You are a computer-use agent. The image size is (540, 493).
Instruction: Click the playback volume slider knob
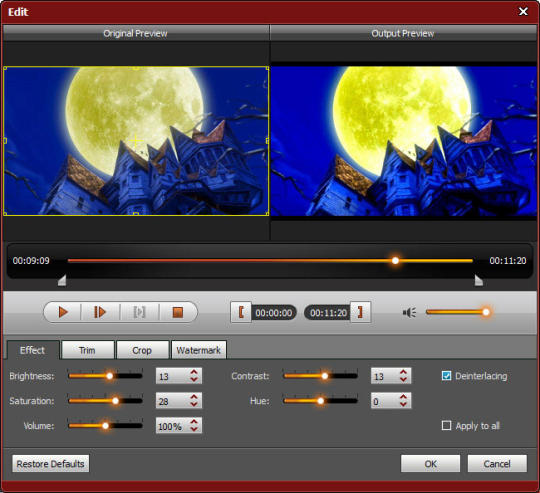486,312
